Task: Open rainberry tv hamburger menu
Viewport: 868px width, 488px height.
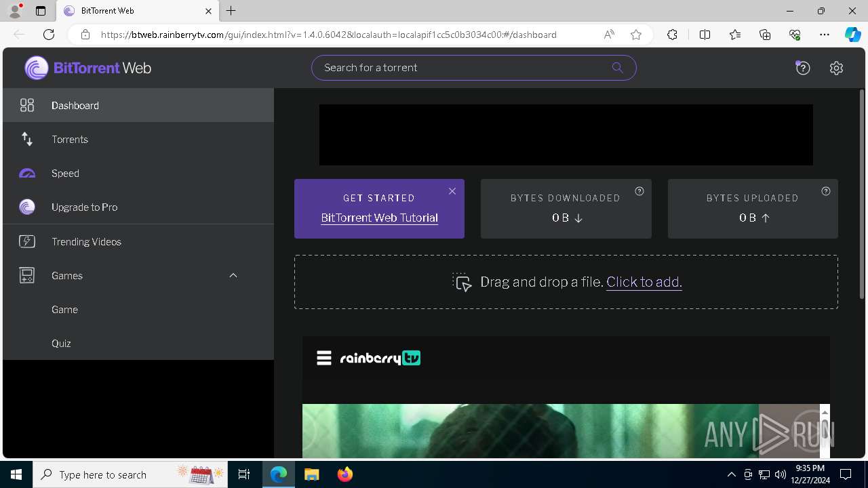Action: pyautogui.click(x=324, y=358)
